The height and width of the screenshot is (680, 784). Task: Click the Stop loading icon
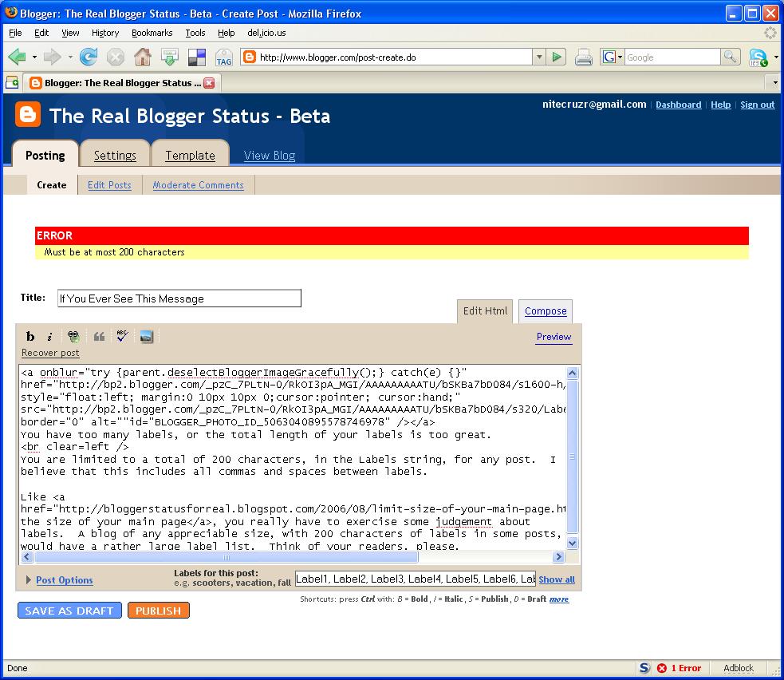[116, 57]
